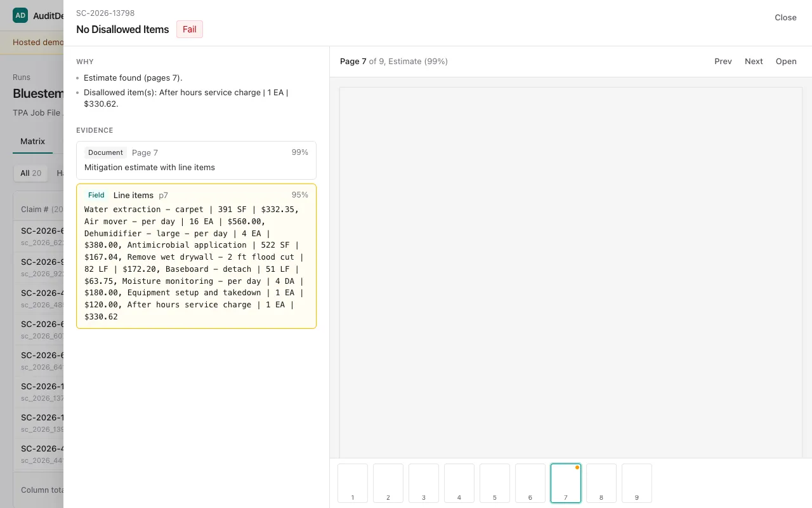Select highlighted page 7 thumbnail
812x508 pixels.
pos(566,483)
